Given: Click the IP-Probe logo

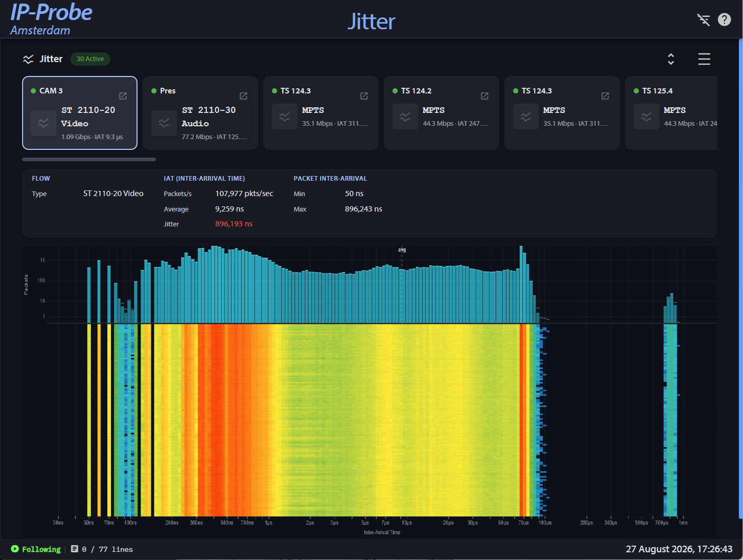Looking at the screenshot, I should pyautogui.click(x=51, y=12).
